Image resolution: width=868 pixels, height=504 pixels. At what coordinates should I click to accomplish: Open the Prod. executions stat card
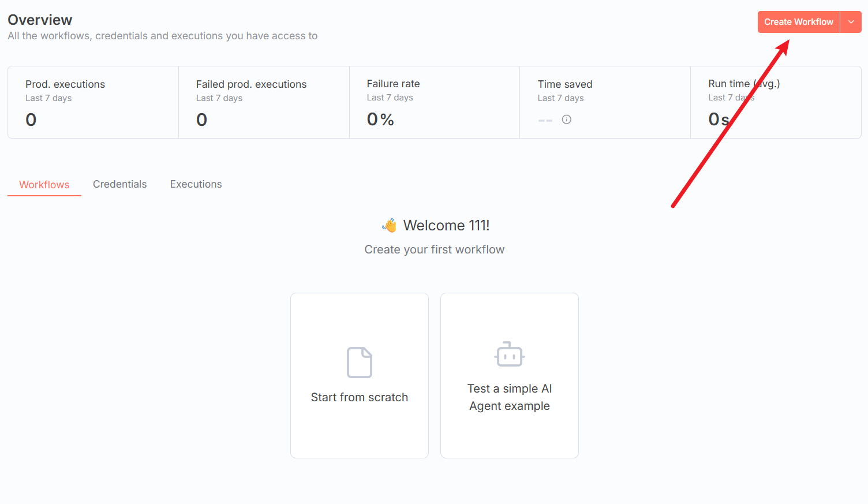tap(93, 102)
